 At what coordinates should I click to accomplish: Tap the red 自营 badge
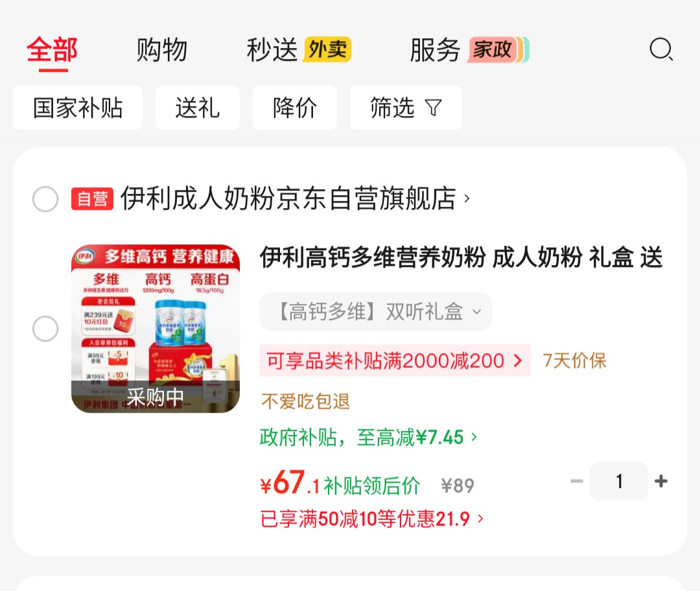tap(92, 199)
